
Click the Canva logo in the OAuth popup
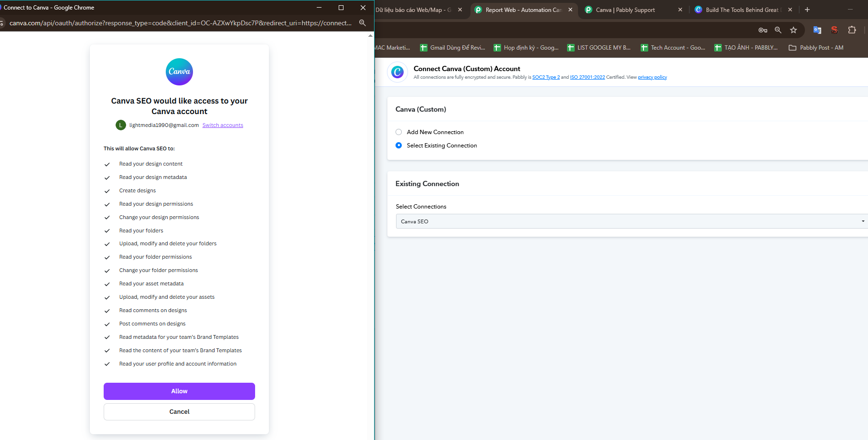coord(179,72)
